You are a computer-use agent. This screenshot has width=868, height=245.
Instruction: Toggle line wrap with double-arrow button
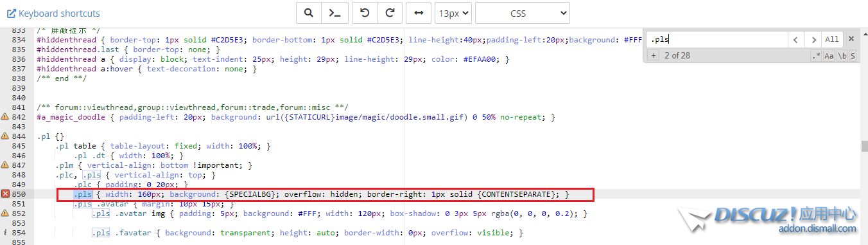(x=419, y=13)
